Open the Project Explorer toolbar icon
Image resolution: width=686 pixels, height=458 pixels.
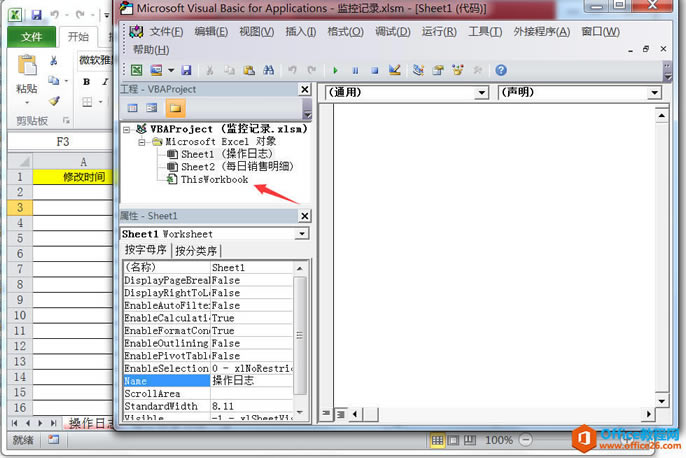click(x=418, y=70)
